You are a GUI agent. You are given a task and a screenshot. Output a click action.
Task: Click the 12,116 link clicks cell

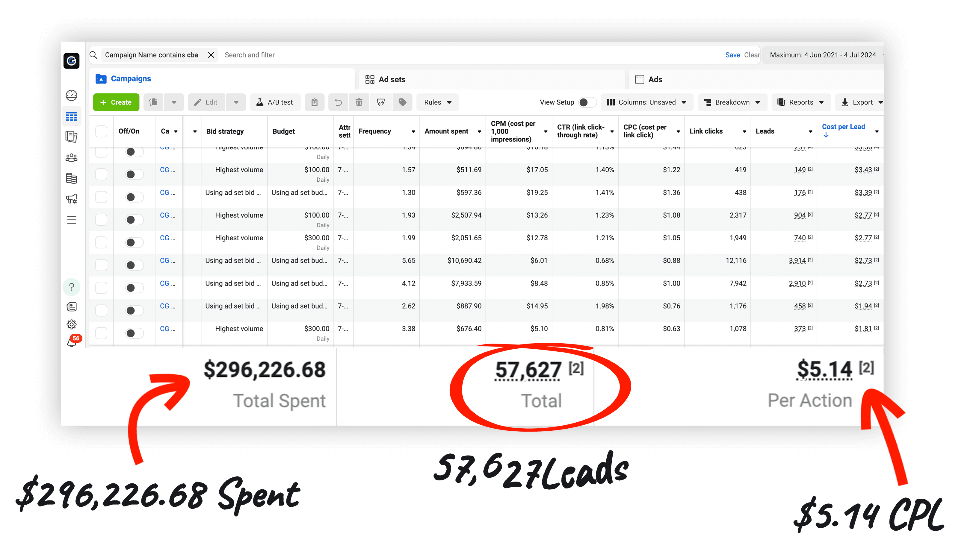[x=735, y=261]
